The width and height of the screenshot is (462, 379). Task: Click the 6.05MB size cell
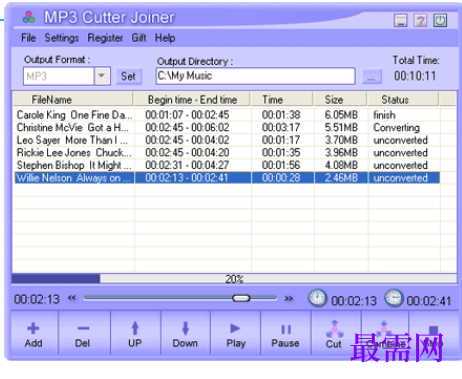[341, 115]
